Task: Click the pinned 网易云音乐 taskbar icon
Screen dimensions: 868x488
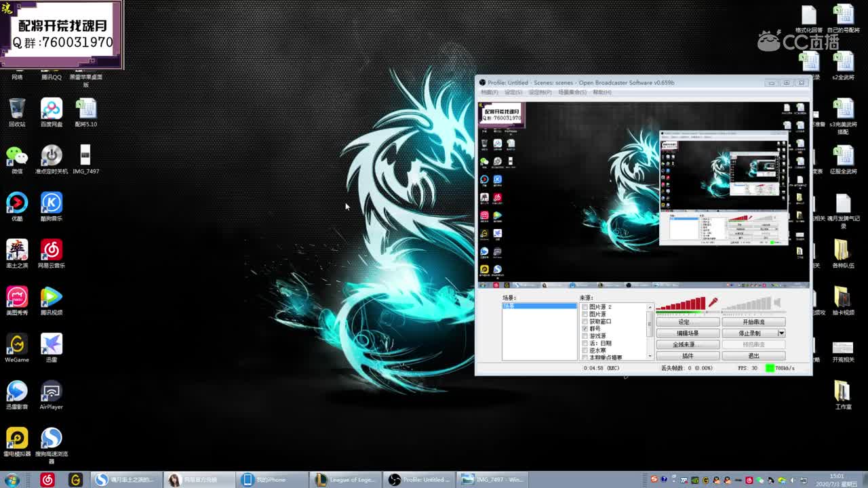Action: point(47,480)
